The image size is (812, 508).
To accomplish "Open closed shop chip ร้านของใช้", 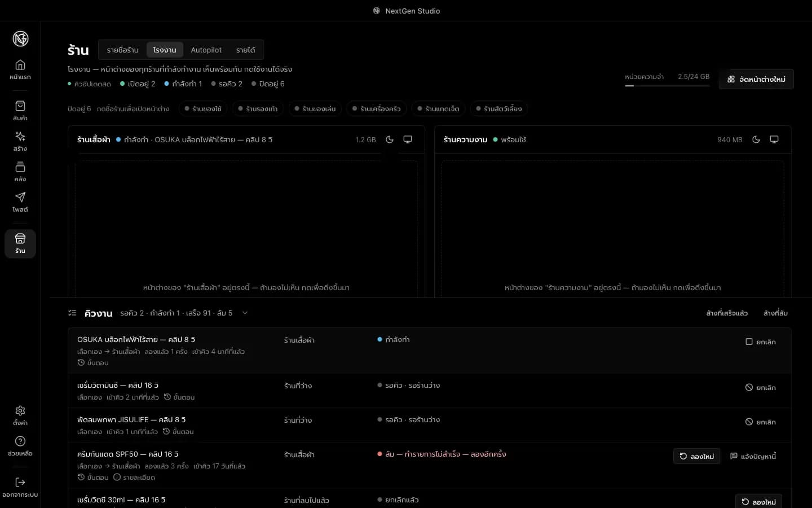I will coord(203,108).
